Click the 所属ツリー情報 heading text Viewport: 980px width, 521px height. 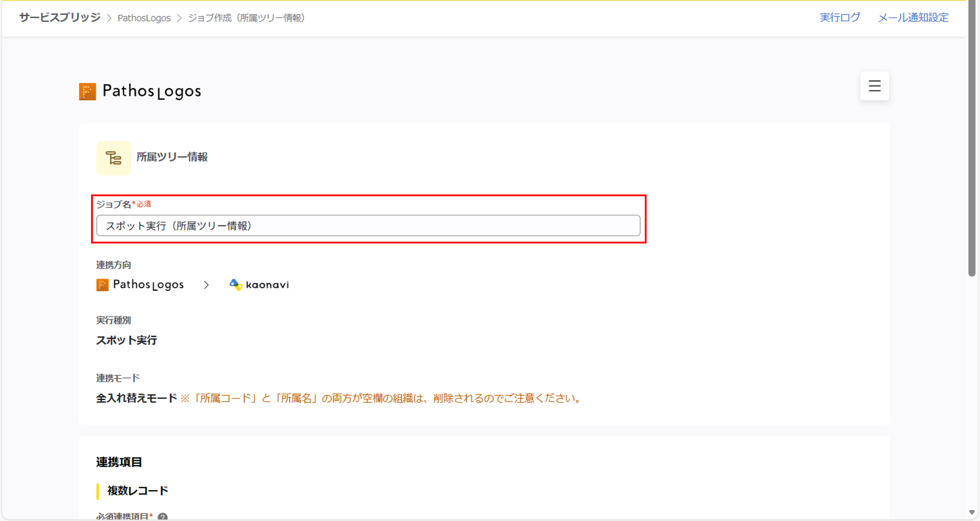(x=172, y=157)
